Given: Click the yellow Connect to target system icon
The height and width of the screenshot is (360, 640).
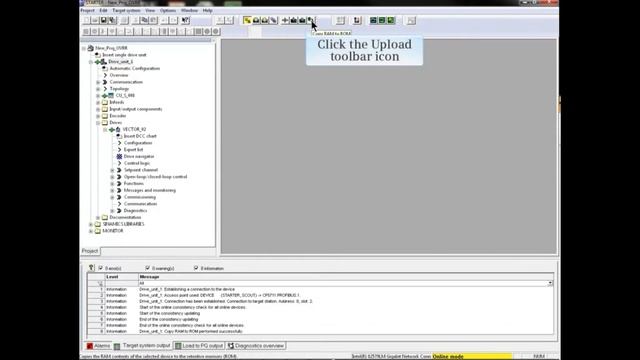Looking at the screenshot, I should pyautogui.click(x=247, y=20).
